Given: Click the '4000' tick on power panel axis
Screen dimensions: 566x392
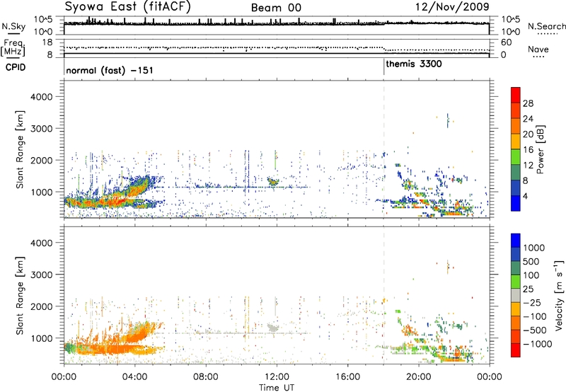Looking at the screenshot, I should point(42,97).
